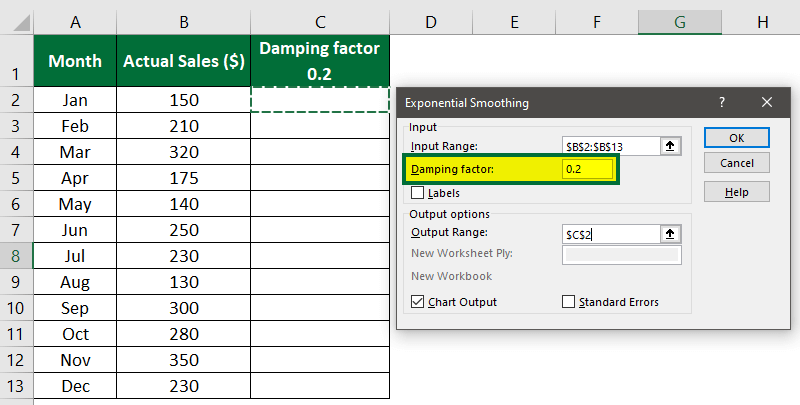
Task: Select column F header
Action: click(597, 22)
